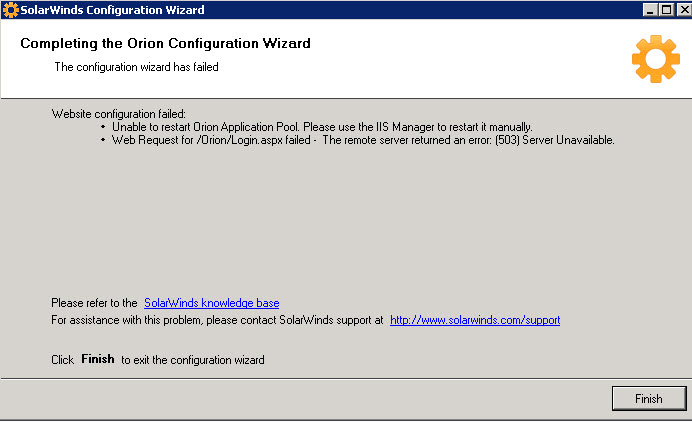Click Finish to exit the wizard
Viewport: 692px width, 422px height.
(x=649, y=399)
